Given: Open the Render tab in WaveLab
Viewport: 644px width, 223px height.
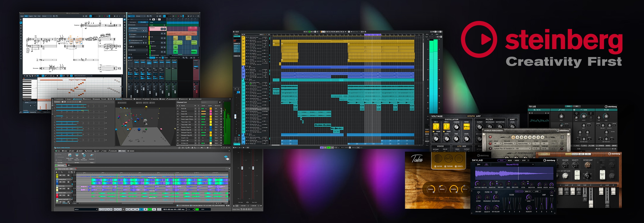Looking at the screenshot, I should [x=131, y=151].
